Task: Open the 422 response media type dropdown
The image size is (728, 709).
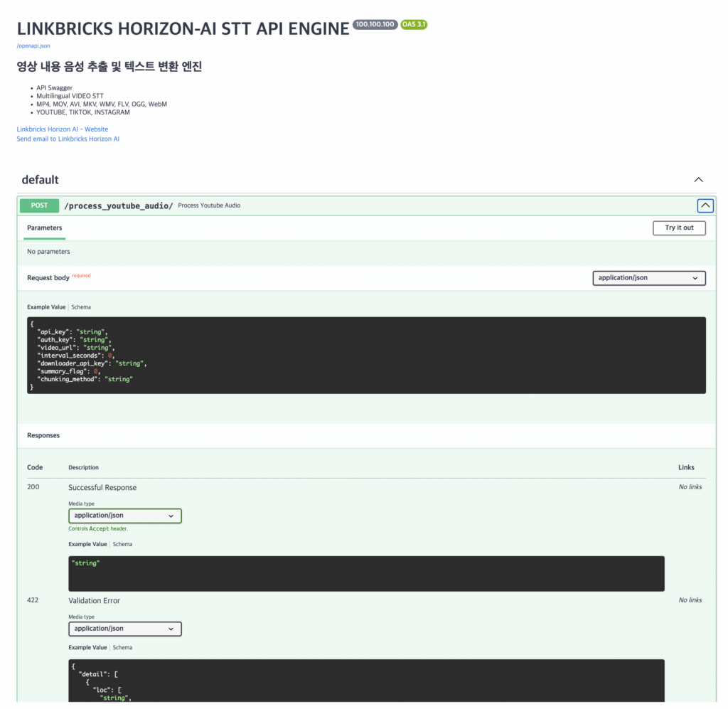Action: click(125, 629)
